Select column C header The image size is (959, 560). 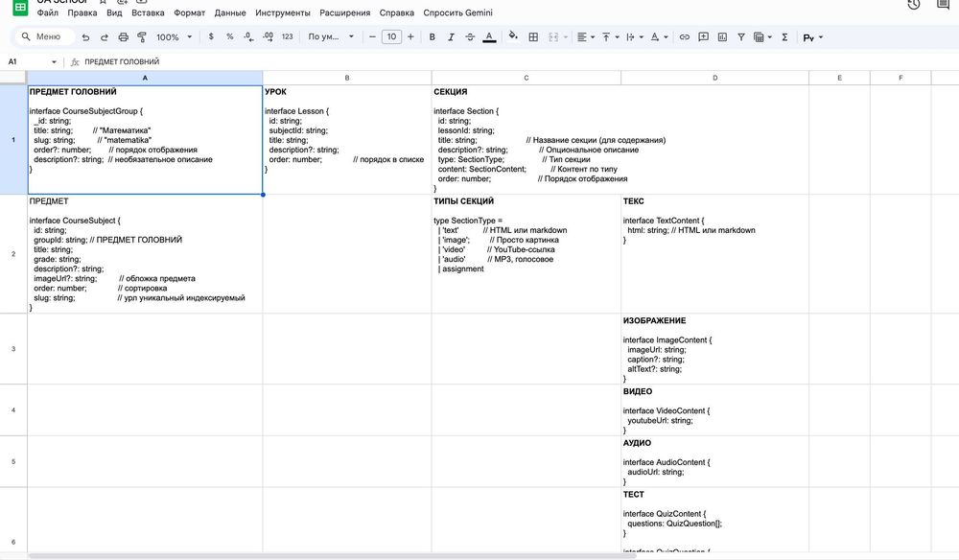526,78
